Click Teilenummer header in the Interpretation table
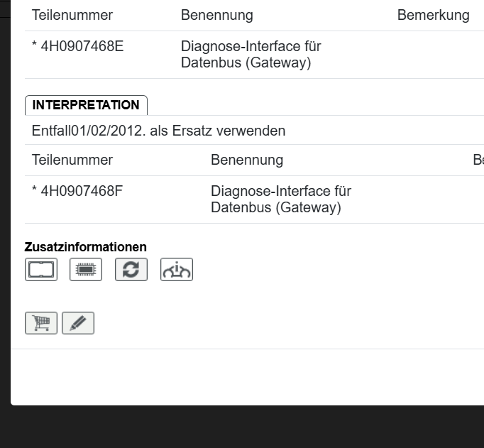Image resolution: width=484 pixels, height=448 pixels. coord(72,160)
